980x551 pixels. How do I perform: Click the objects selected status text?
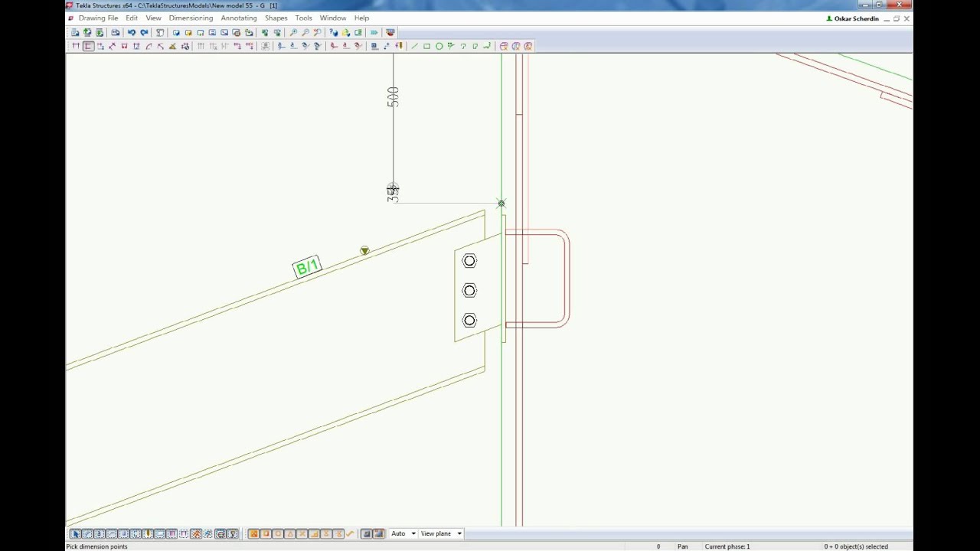pyautogui.click(x=856, y=546)
